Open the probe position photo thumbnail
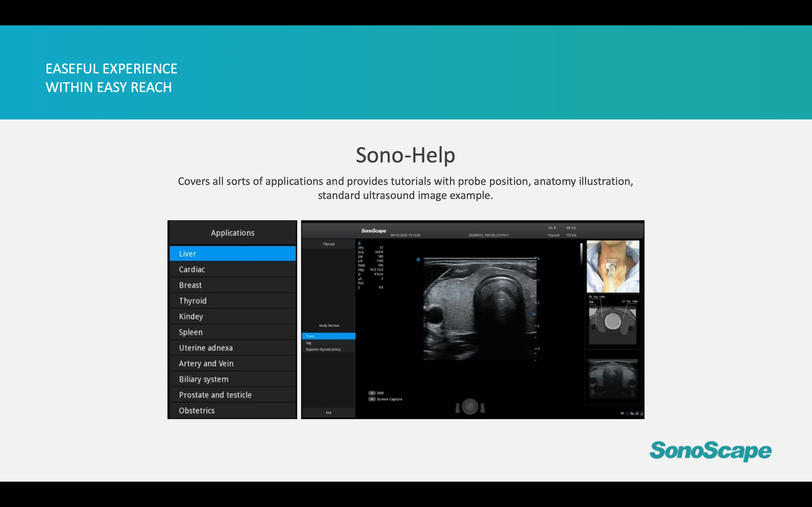Screen dimensions: 812x507 [x=613, y=266]
